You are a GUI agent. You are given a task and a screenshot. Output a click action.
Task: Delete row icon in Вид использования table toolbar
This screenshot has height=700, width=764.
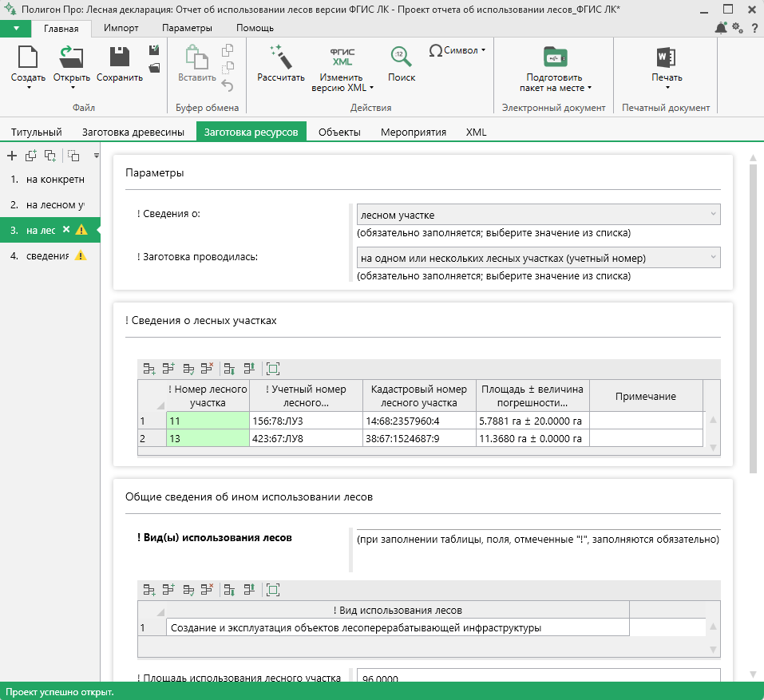point(207,590)
